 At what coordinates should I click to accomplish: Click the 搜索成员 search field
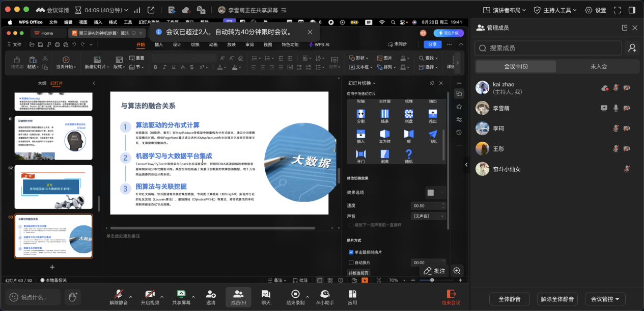coord(548,48)
